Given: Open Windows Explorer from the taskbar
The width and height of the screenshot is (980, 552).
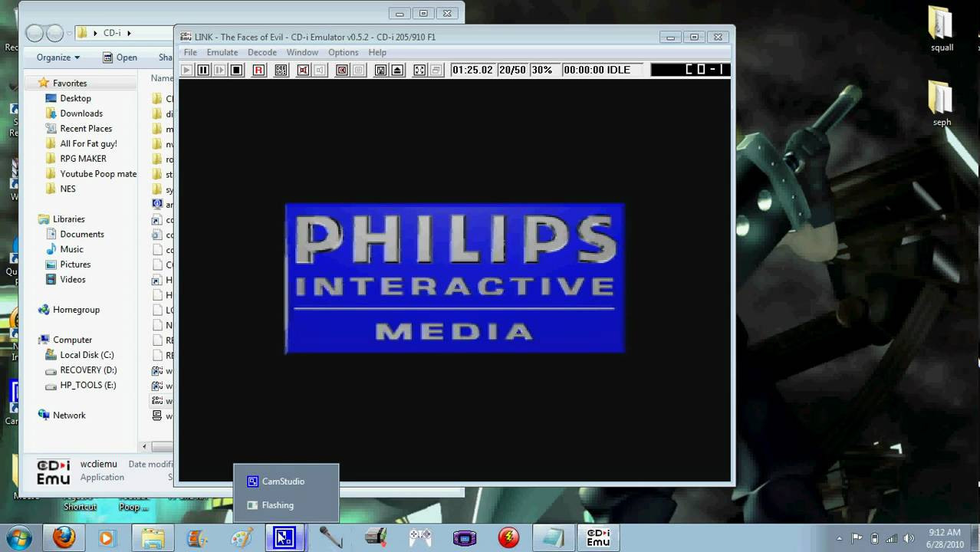Looking at the screenshot, I should (x=153, y=538).
